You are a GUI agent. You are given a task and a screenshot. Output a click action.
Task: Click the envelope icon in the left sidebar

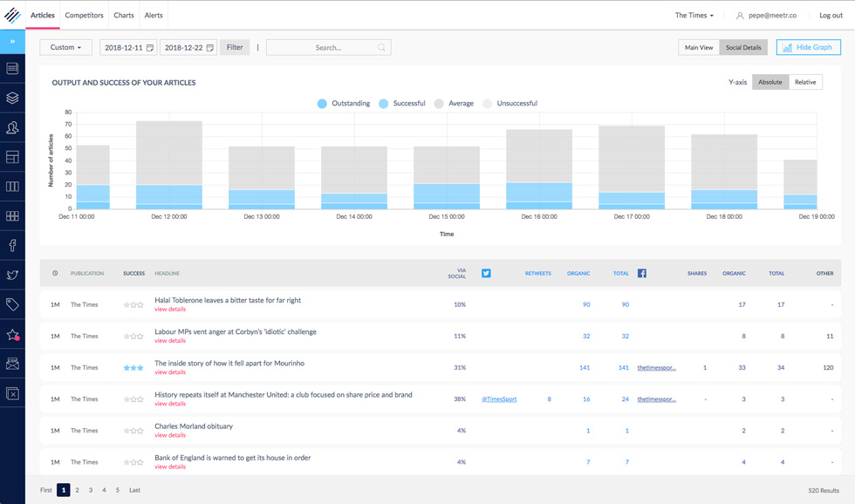[x=12, y=364]
